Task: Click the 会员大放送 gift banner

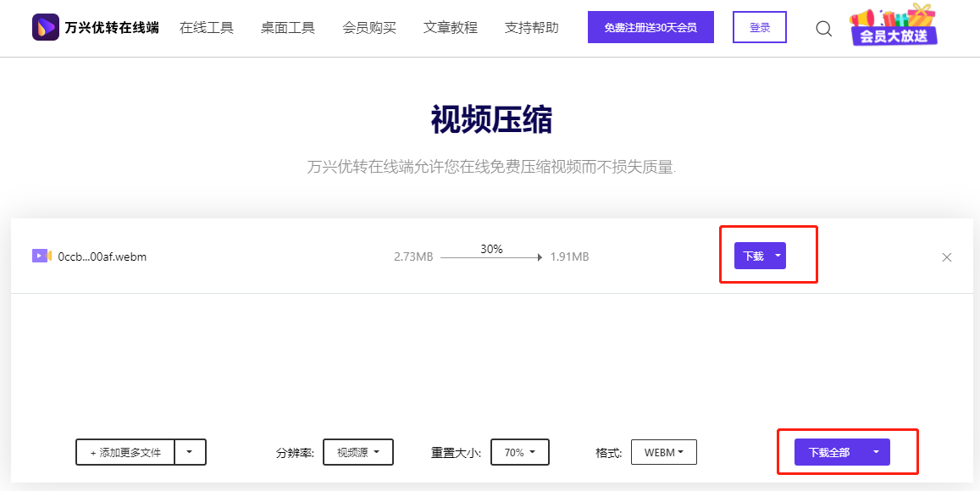Action: [892, 28]
